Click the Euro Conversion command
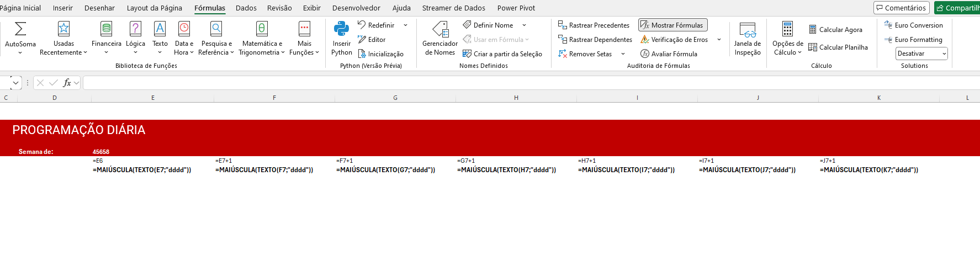Image resolution: width=980 pixels, height=277 pixels. point(914,25)
